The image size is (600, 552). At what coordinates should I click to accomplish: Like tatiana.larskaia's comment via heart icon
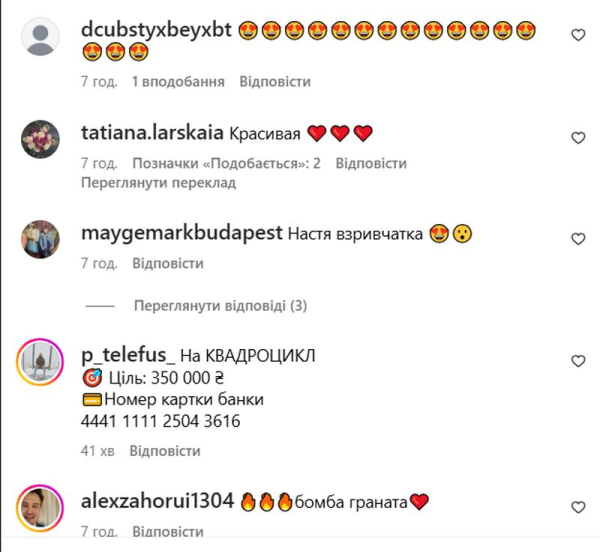(578, 138)
